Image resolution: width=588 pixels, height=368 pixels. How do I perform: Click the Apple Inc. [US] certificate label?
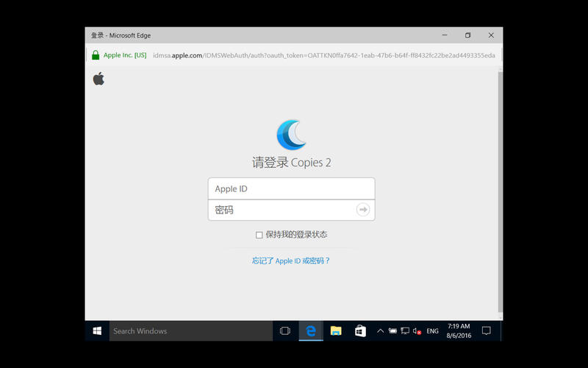[125, 55]
